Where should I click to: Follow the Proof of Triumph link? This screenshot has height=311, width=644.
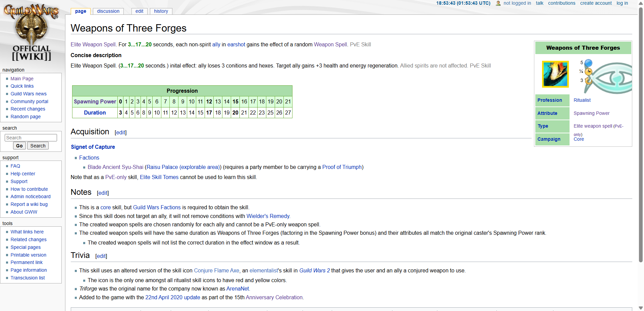pyautogui.click(x=342, y=167)
